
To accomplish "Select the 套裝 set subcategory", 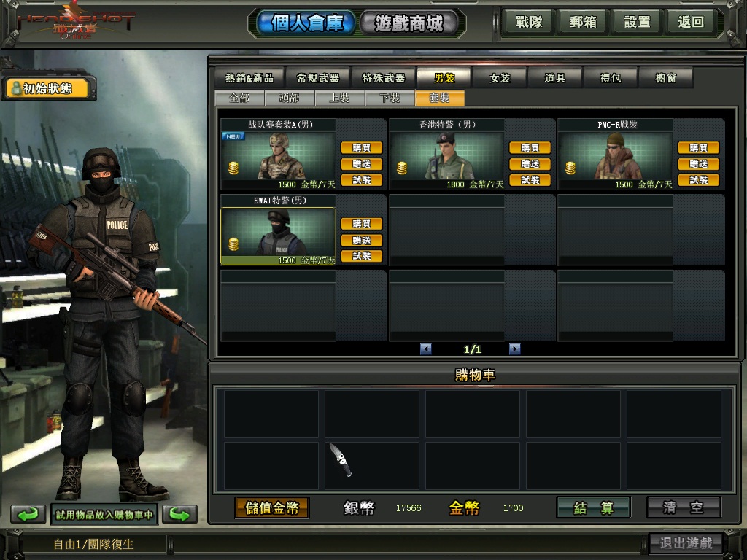I will (439, 98).
